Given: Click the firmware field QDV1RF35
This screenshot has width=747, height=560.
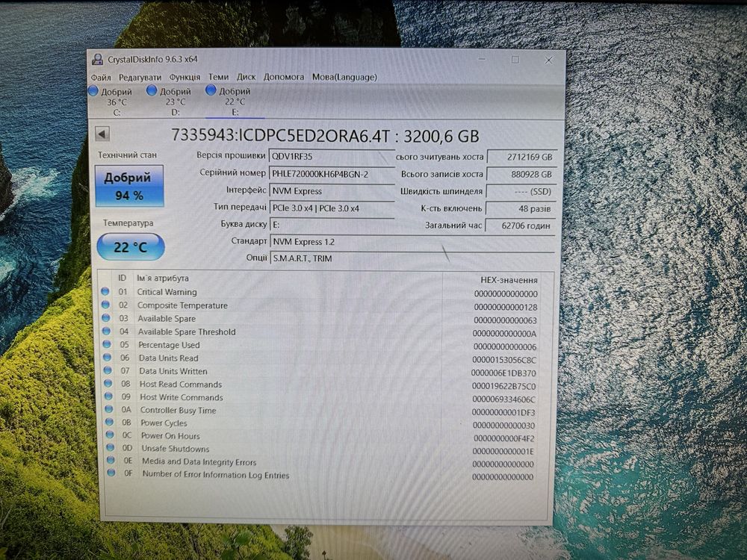Looking at the screenshot, I should 332,156.
